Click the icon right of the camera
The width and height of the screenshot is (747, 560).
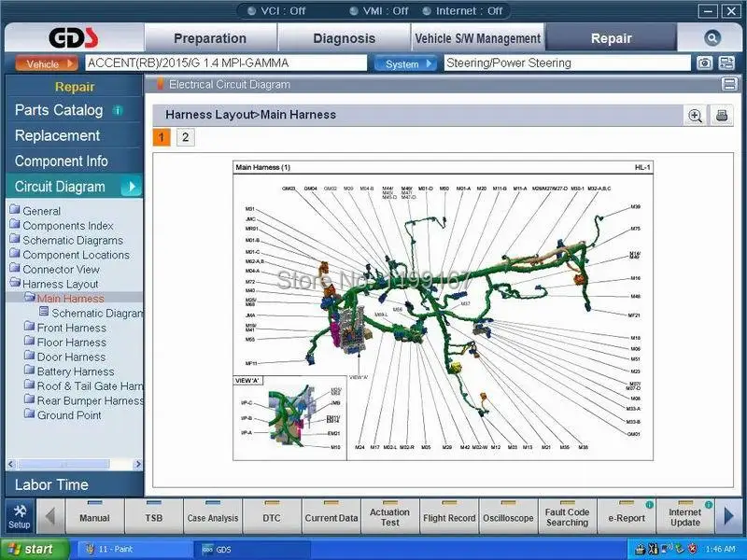[726, 63]
